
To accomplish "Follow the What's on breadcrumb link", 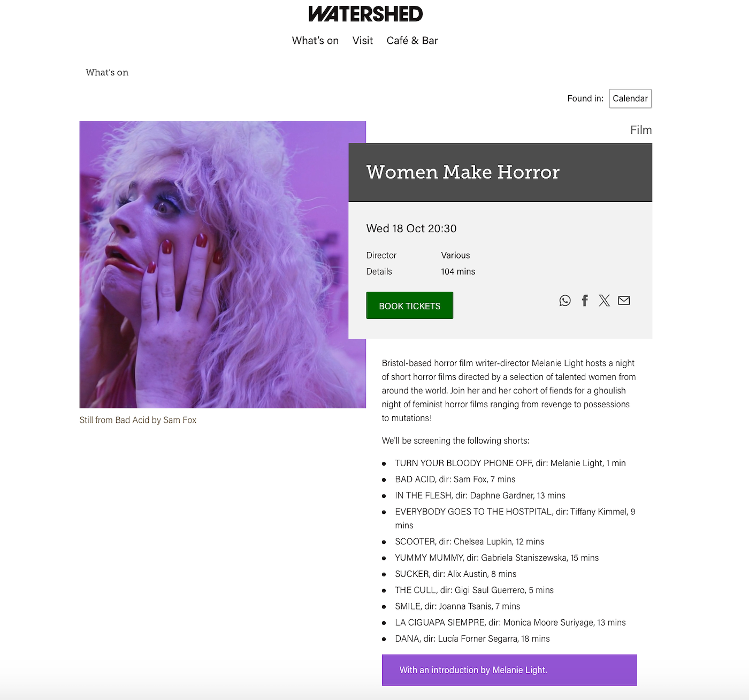I will click(107, 72).
